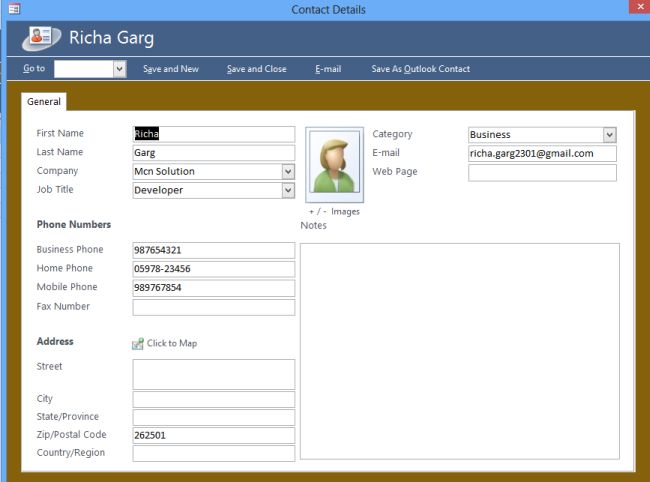
Task: Click the Click to Map link
Action: point(172,343)
